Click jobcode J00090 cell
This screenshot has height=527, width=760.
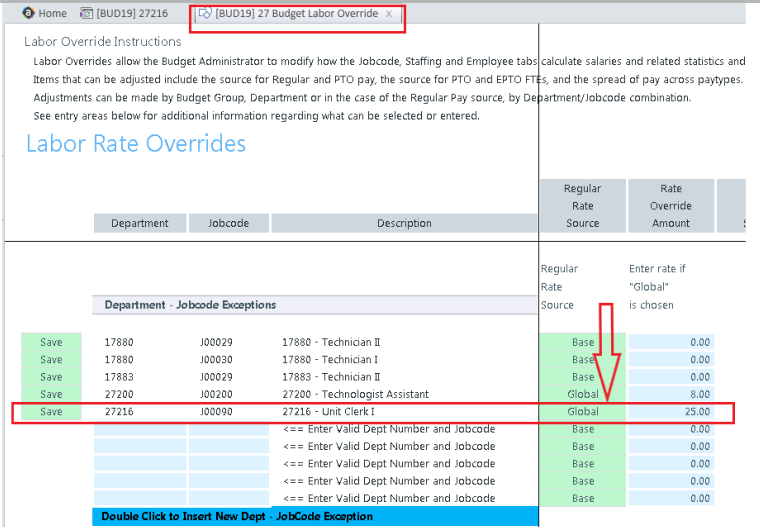click(228, 411)
